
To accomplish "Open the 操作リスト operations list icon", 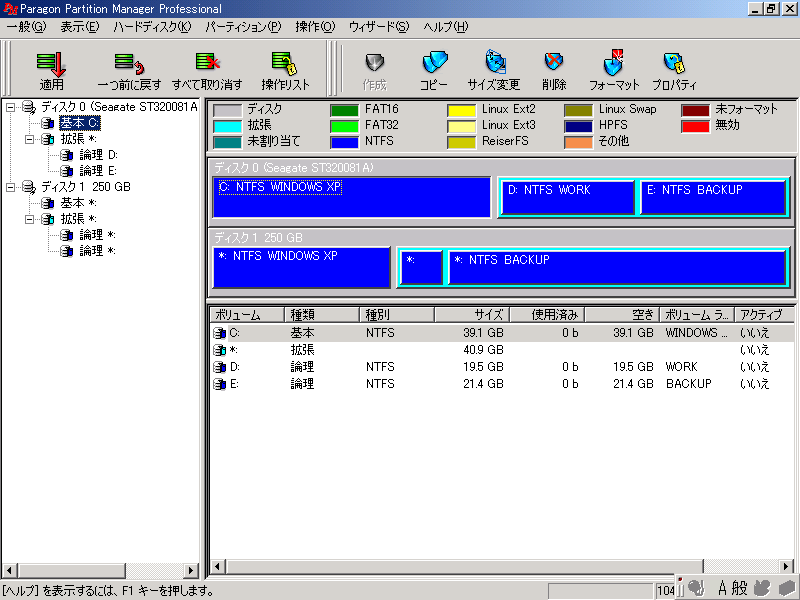I will [284, 63].
